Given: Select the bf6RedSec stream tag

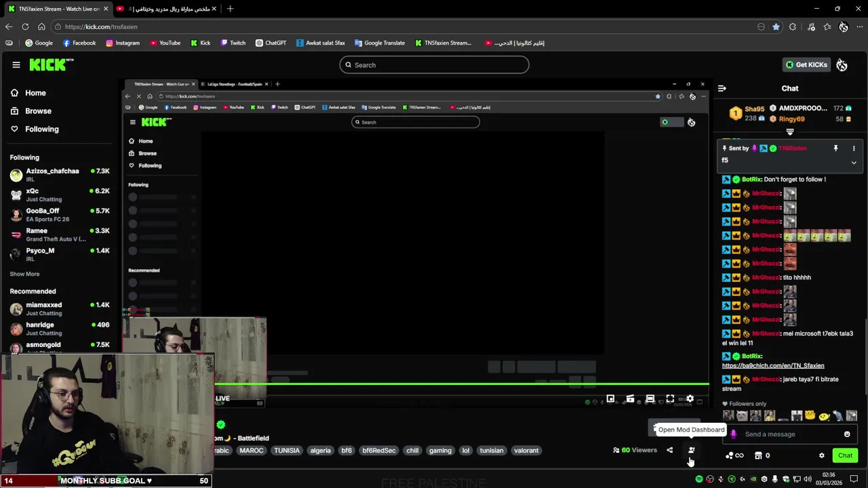Looking at the screenshot, I should pos(379,451).
